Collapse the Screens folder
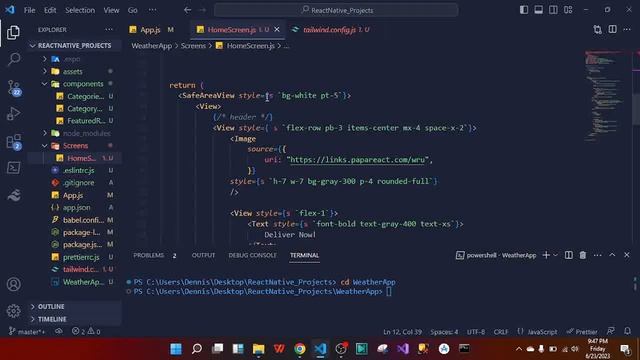Image resolution: width=640 pixels, height=360 pixels. (x=75, y=146)
